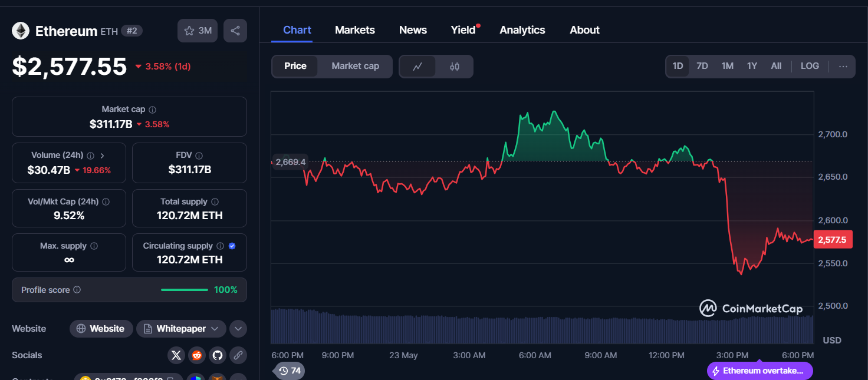Screen dimensions: 868x380
Task: Click the USD currency label on the chart
Action: point(831,341)
